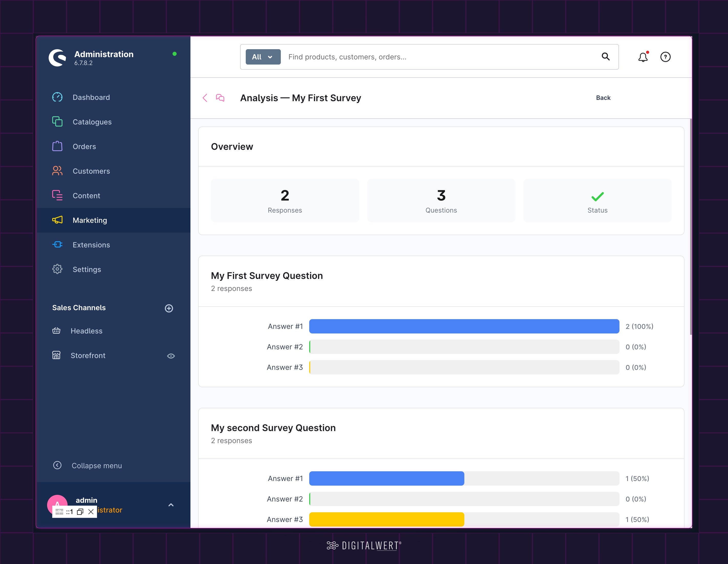Open the notifications bell

(x=643, y=57)
